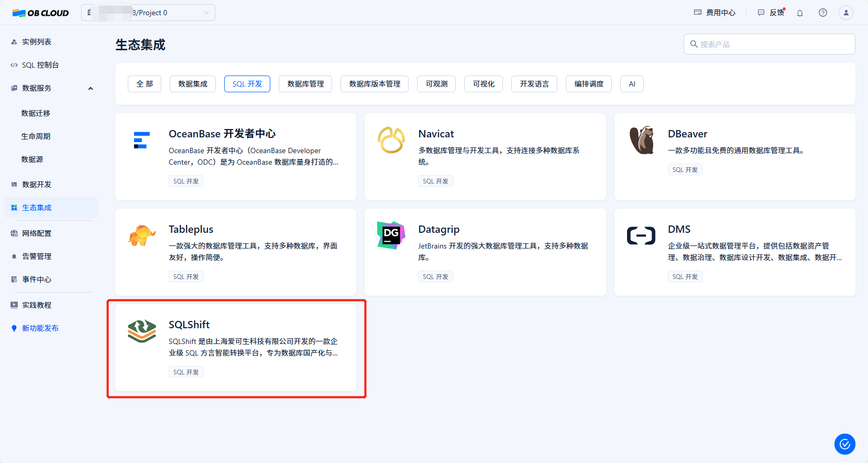Open the user account avatar icon
Viewport: 868px width, 463px height.
845,13
